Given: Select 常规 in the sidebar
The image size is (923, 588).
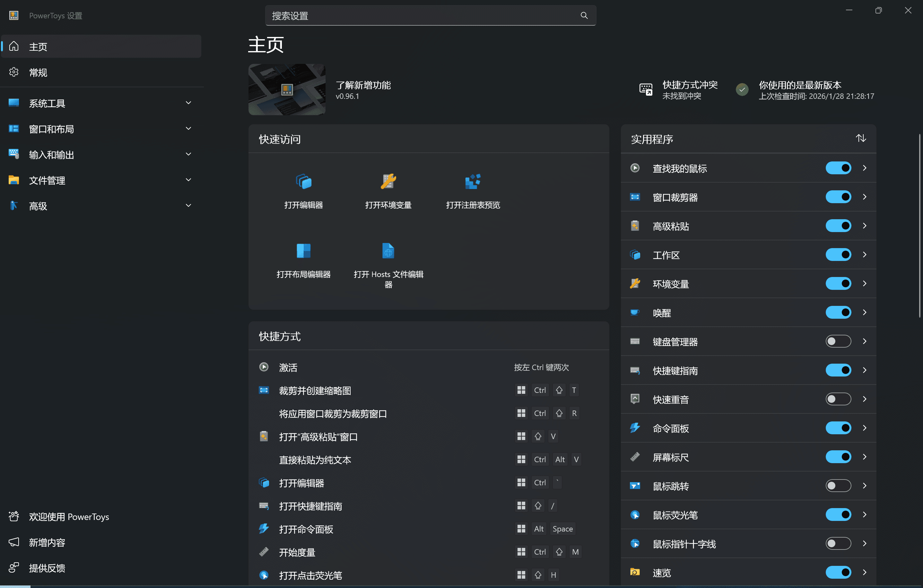Looking at the screenshot, I should point(38,73).
